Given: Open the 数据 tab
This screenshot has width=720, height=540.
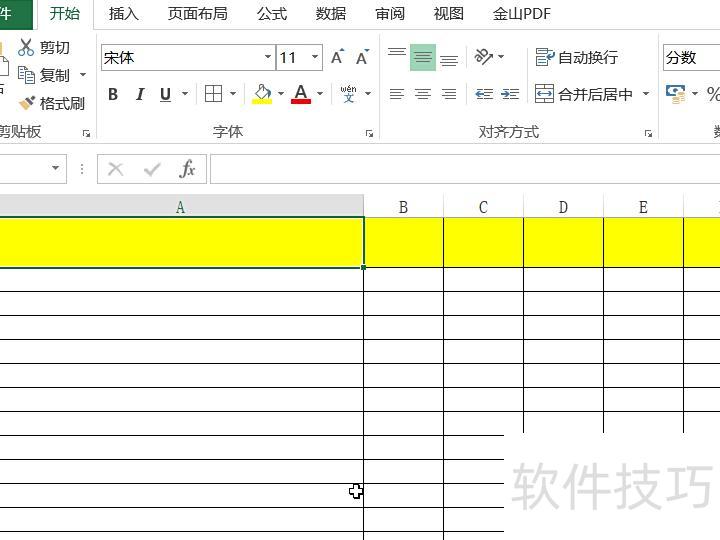Looking at the screenshot, I should (331, 14).
